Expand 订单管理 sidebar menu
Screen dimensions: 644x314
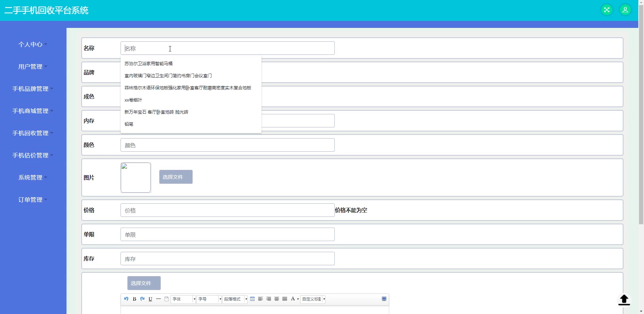(x=33, y=200)
